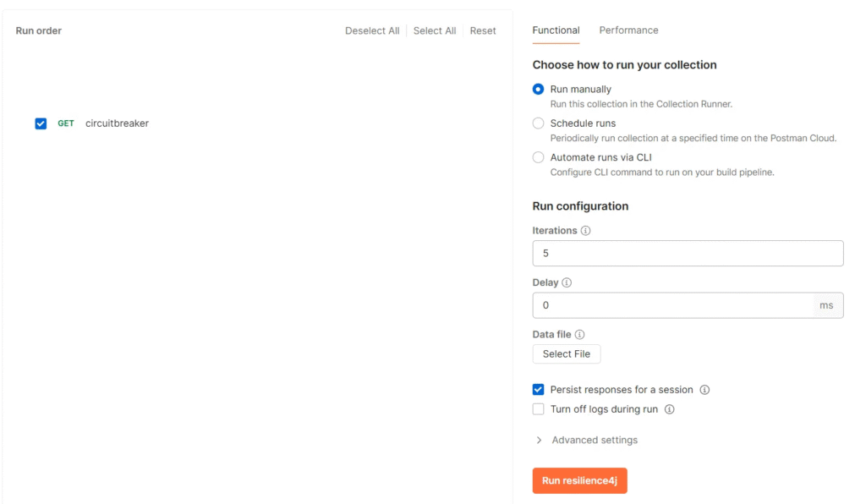
Task: Click the Run resilience4j button
Action: 579,481
